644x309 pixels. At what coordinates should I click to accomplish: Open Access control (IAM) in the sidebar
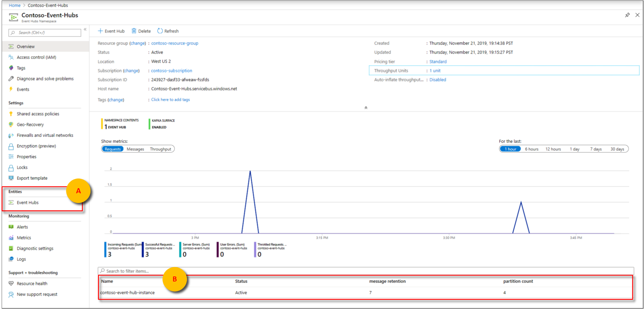[x=36, y=57]
